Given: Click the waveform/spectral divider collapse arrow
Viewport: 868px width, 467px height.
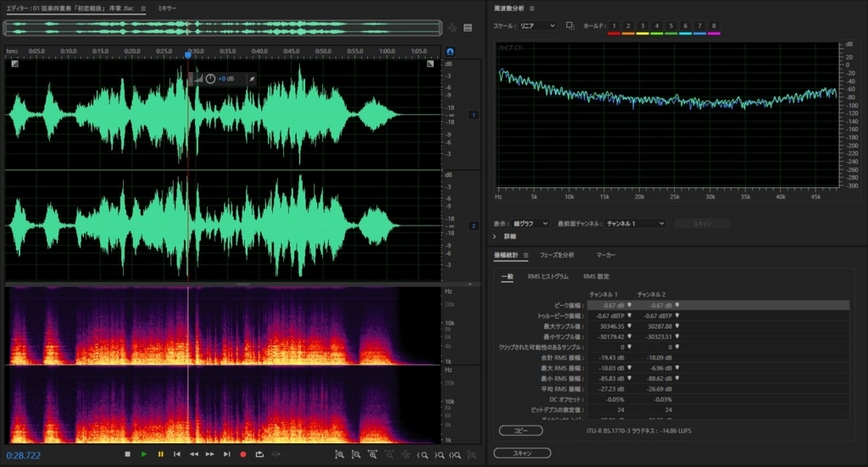Looking at the screenshot, I should [470, 285].
